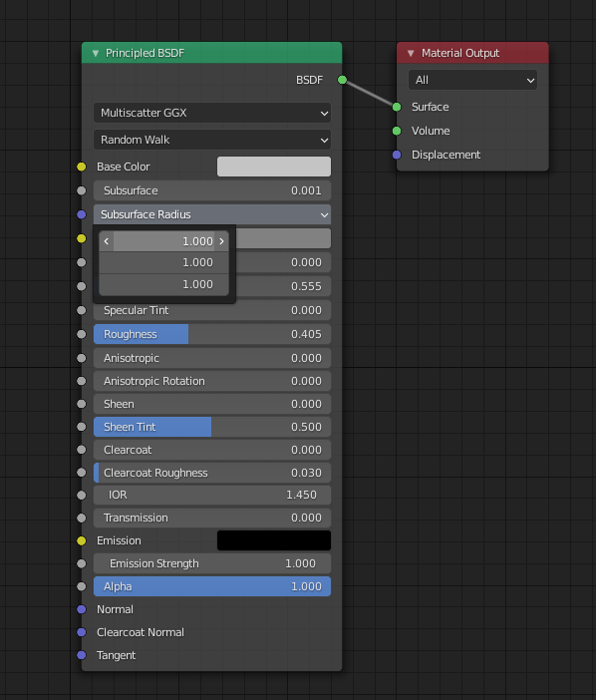Image resolution: width=596 pixels, height=700 pixels.
Task: Click the Base Color yellow socket
Action: pos(81,167)
